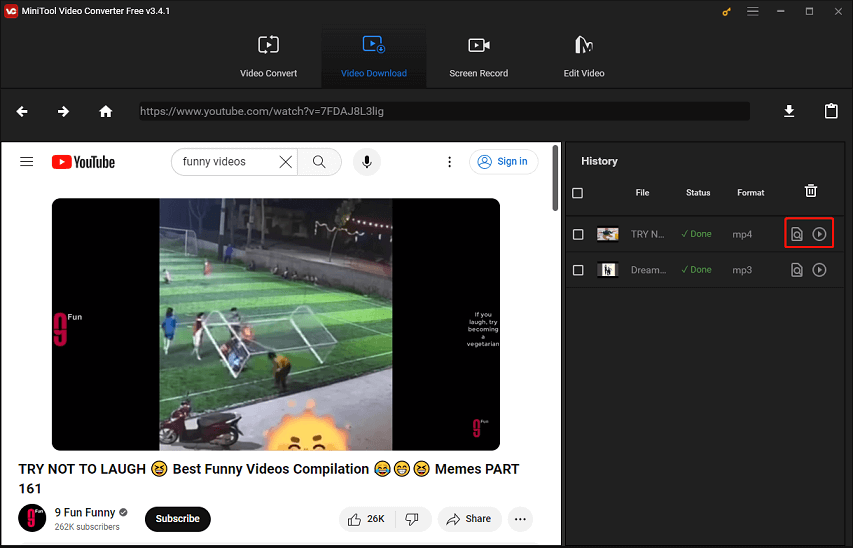Viewport: 853px width, 548px height.
Task: Tick the checkbox for TRY N... file
Action: coord(578,234)
